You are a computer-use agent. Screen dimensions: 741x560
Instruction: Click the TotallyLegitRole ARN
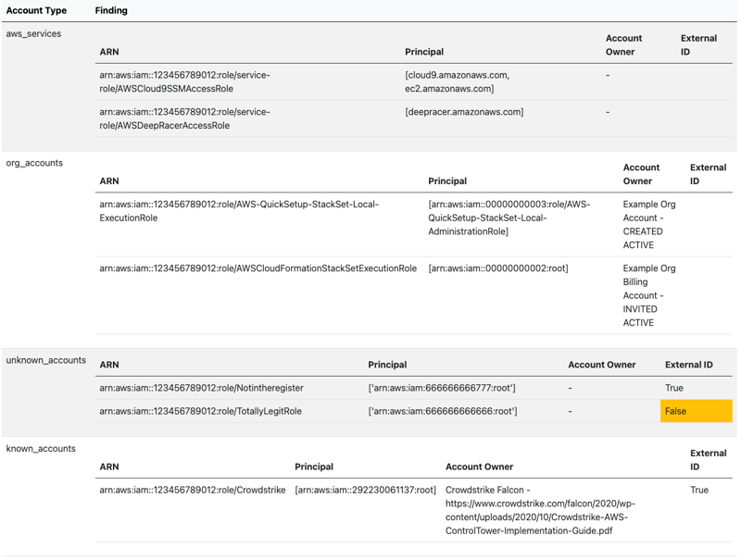coord(200,411)
